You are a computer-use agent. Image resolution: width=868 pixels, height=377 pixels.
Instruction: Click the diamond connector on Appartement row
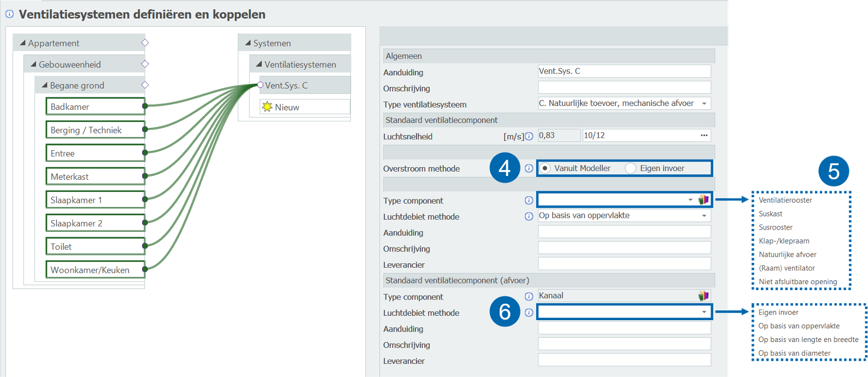click(145, 43)
